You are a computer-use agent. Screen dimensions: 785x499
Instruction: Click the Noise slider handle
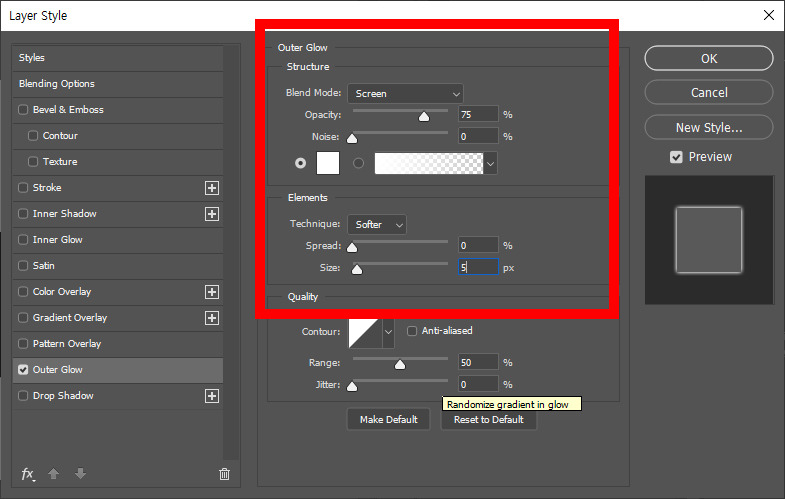click(352, 139)
